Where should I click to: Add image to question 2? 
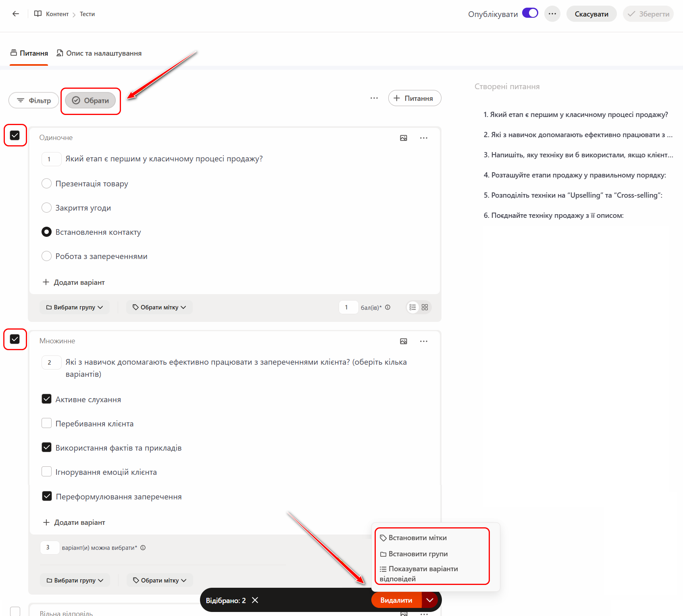click(x=403, y=341)
